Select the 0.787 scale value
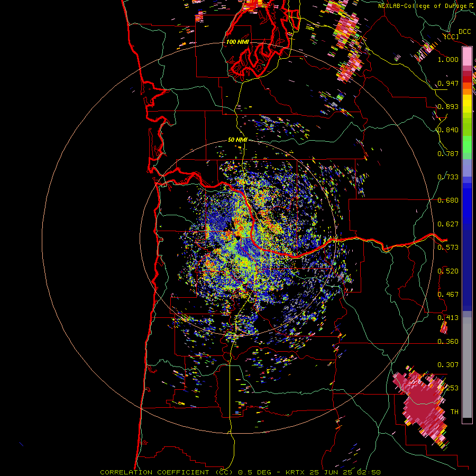The image size is (476, 476). [x=448, y=153]
